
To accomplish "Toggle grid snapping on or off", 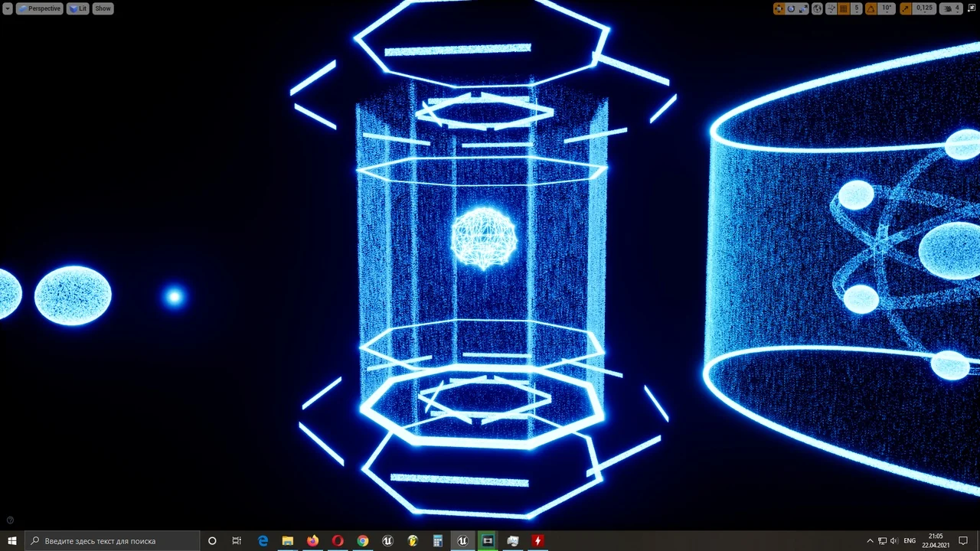I will point(844,8).
